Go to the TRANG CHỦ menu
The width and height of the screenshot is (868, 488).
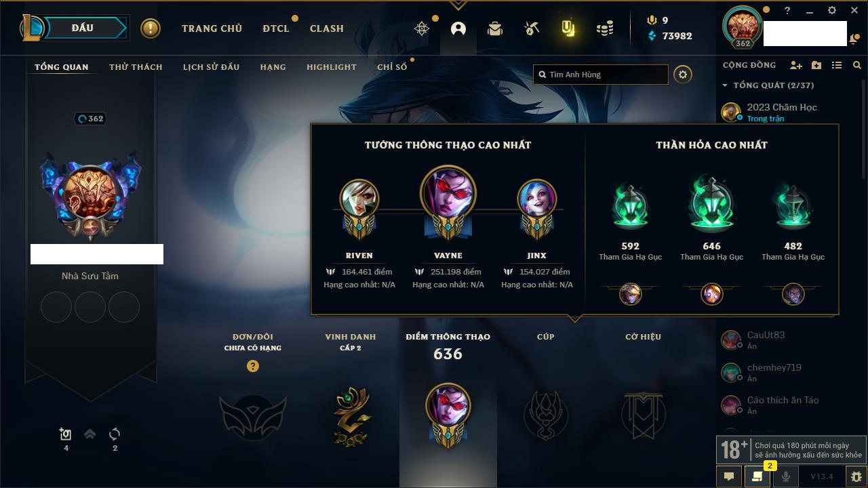pos(212,28)
